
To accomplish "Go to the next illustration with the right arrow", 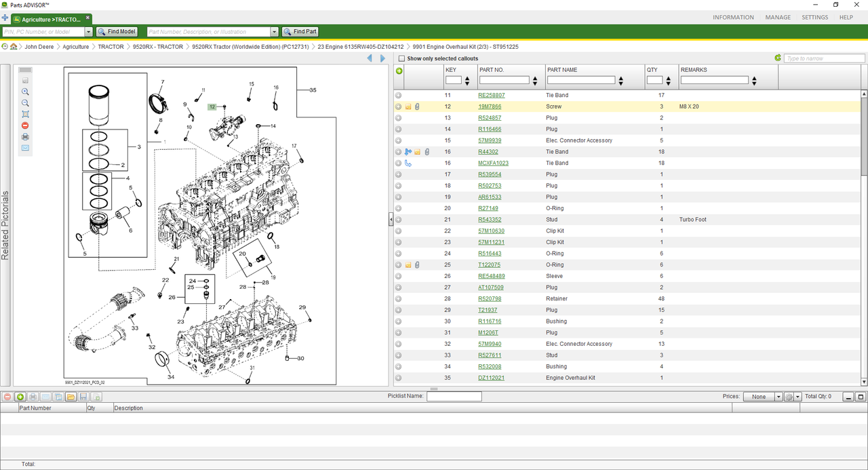I will pos(382,58).
